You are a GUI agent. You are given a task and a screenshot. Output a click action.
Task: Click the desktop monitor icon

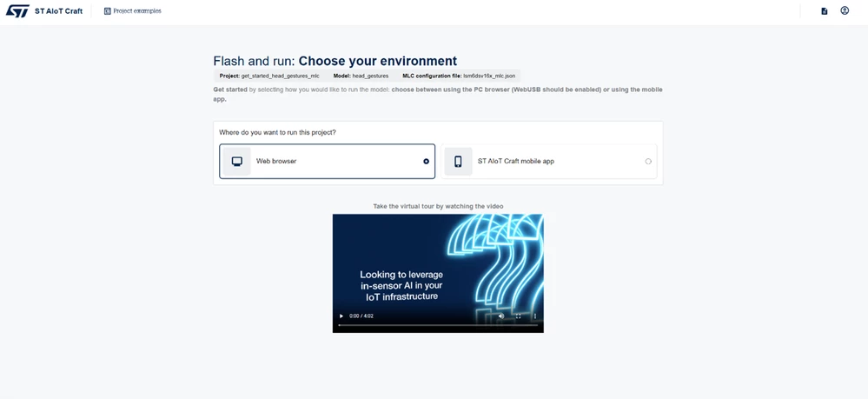(x=237, y=162)
